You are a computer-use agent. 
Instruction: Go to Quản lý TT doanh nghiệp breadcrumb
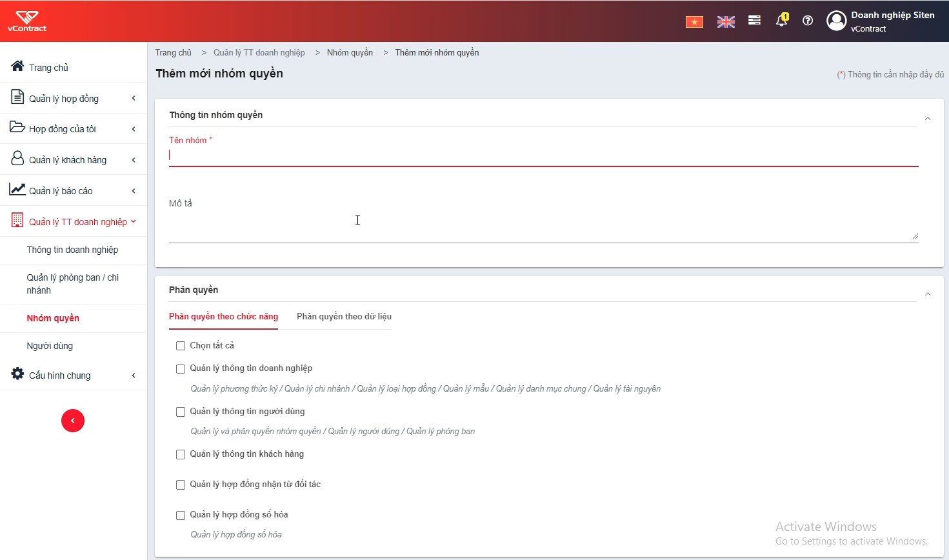(x=259, y=53)
